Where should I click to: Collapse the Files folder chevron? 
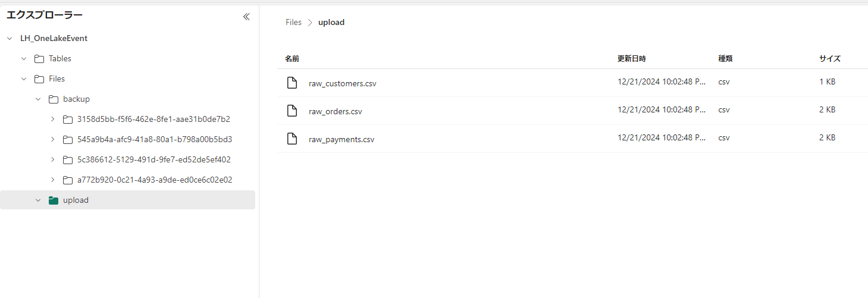[x=24, y=79]
